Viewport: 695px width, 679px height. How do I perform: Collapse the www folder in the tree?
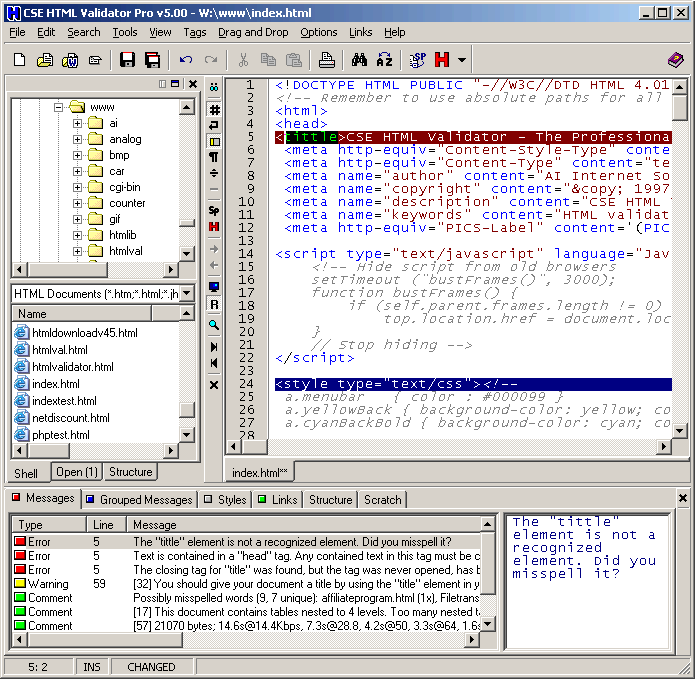pyautogui.click(x=59, y=107)
